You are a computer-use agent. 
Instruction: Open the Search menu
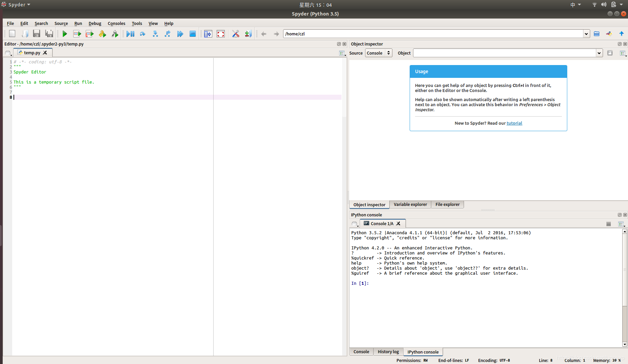point(41,23)
